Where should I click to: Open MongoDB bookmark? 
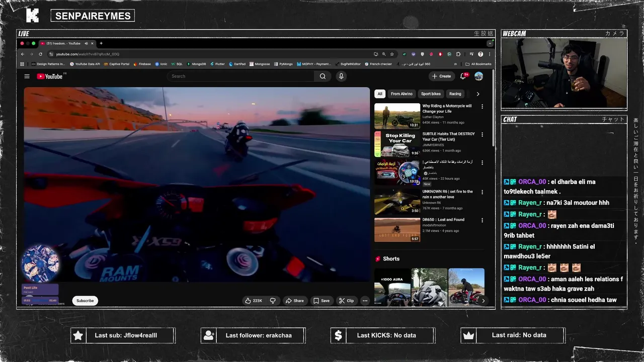coord(196,64)
